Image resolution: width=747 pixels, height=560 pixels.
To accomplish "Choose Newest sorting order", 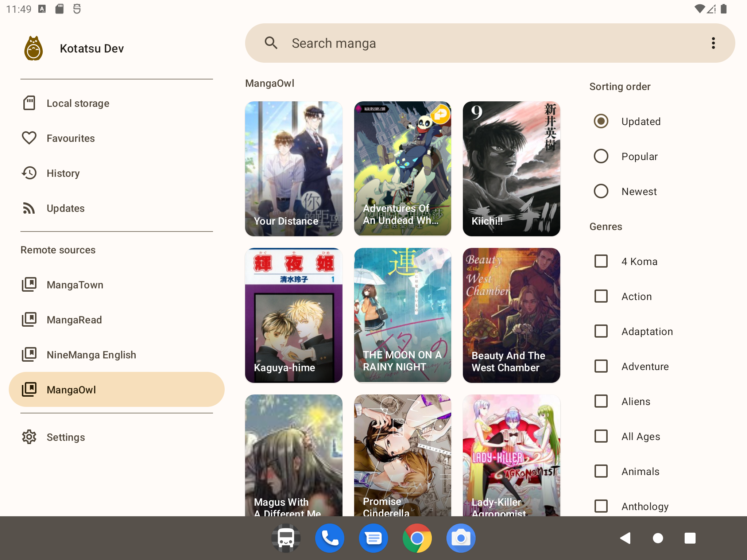I will [x=601, y=191].
